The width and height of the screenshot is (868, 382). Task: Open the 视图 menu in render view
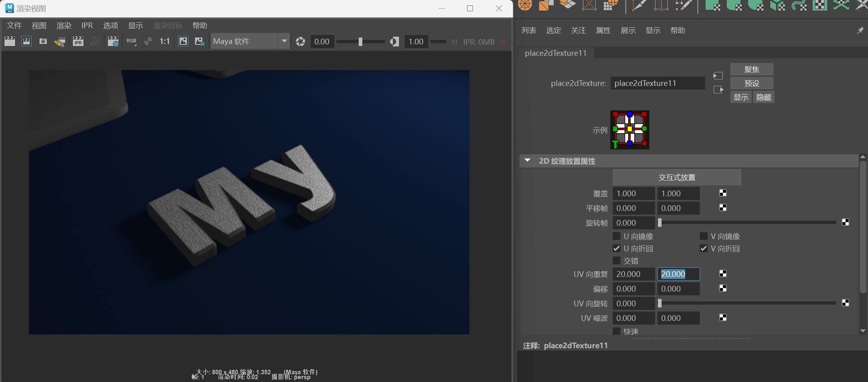coord(39,26)
